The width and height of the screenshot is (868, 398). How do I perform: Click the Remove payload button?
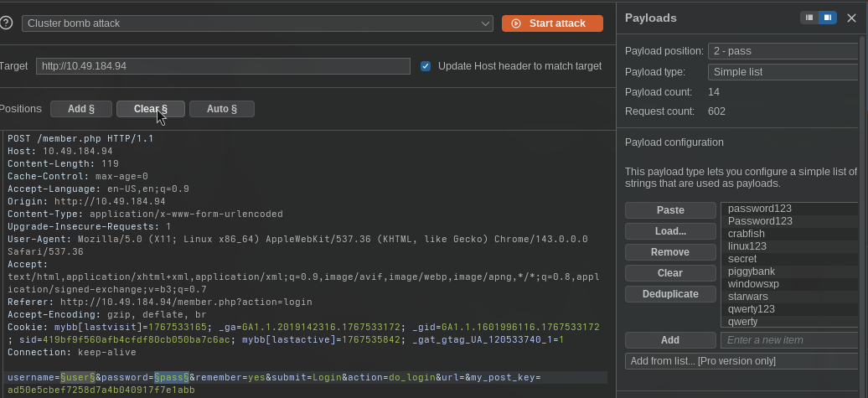click(x=670, y=252)
